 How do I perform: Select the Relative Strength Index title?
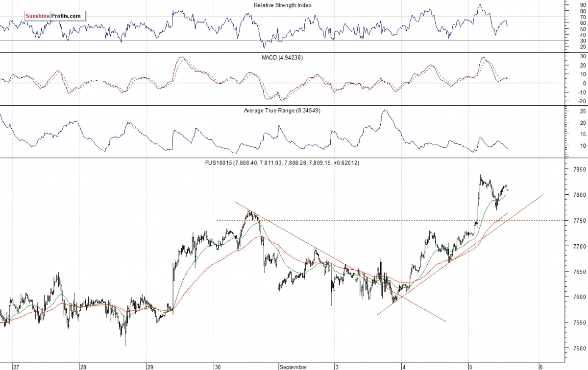282,5
